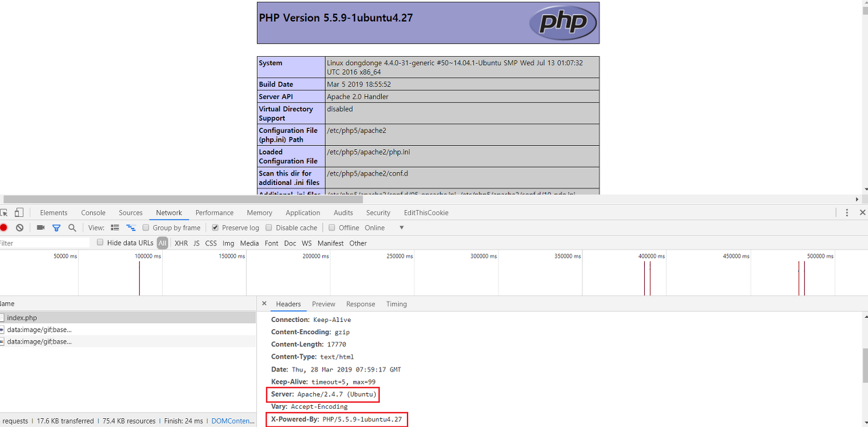The image size is (868, 427).
Task: Open the Memory tab
Action: pyautogui.click(x=260, y=213)
